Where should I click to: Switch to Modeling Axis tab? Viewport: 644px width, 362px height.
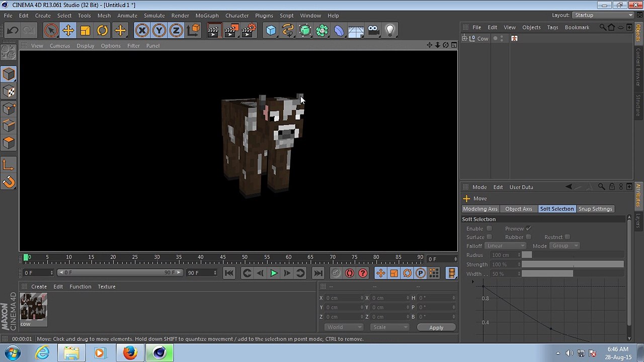click(480, 209)
